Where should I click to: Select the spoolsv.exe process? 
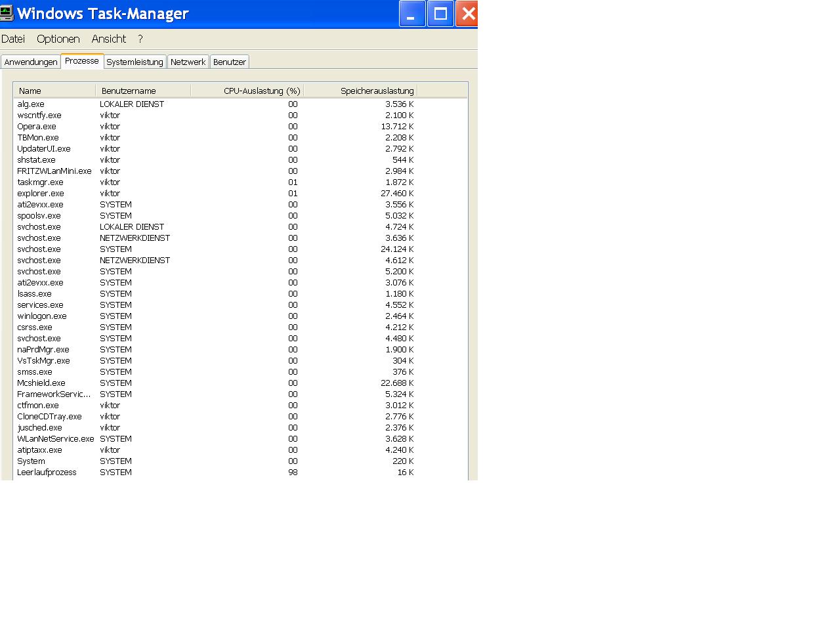(x=240, y=216)
